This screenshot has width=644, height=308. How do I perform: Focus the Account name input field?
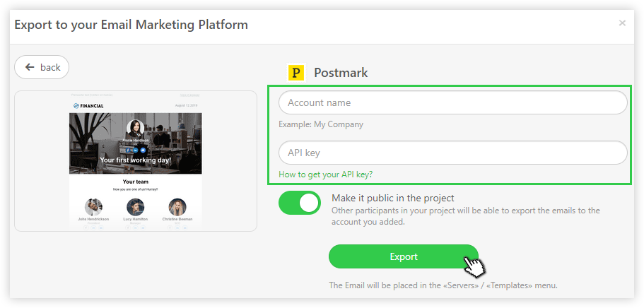(452, 102)
